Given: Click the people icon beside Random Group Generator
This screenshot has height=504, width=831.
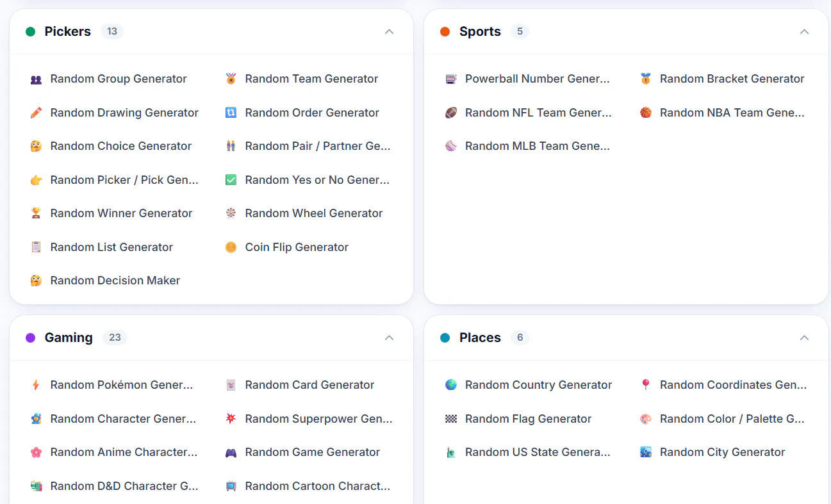Looking at the screenshot, I should tap(36, 79).
